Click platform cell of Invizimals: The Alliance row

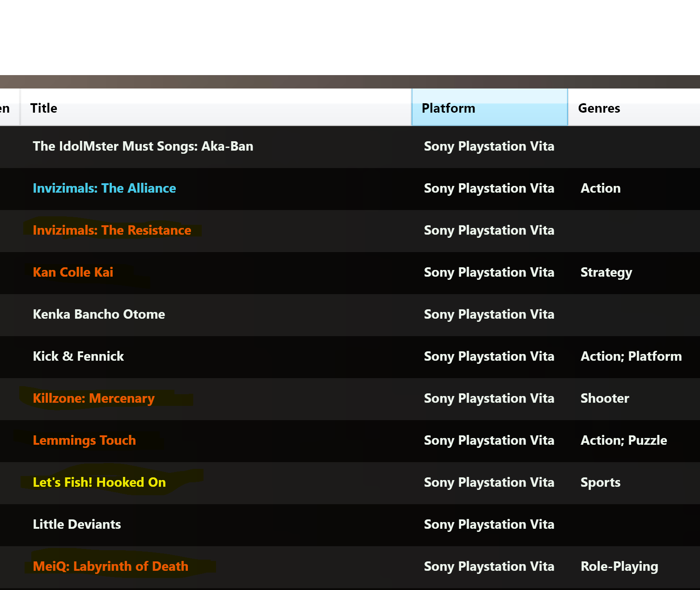point(489,189)
